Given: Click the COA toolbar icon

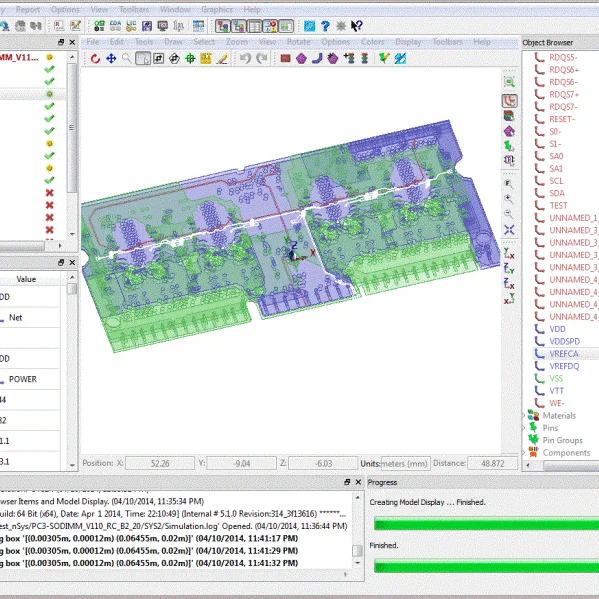Looking at the screenshot, I should click(115, 26).
